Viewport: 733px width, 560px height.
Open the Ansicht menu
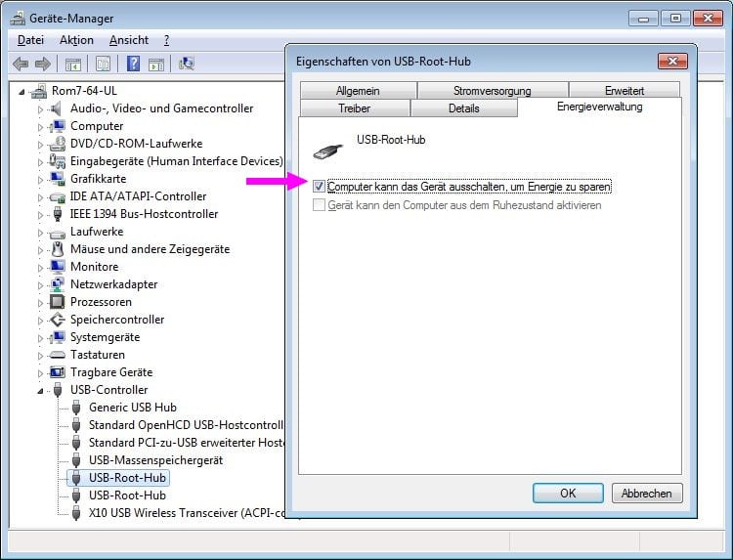coord(129,40)
